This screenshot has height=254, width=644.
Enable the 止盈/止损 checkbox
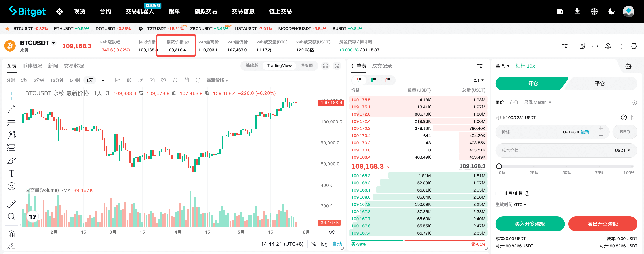pyautogui.click(x=498, y=193)
